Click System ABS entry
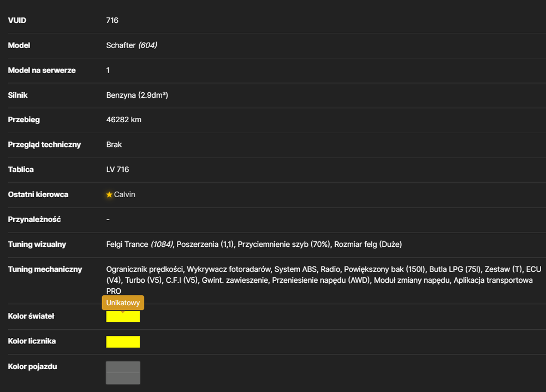This screenshot has width=546, height=392. [295, 270]
